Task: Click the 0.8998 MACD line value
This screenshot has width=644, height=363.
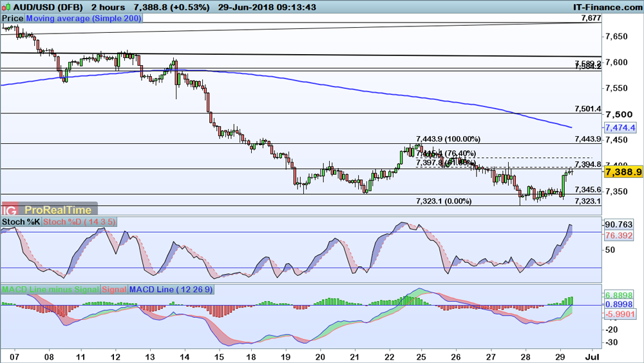Action: tap(619, 304)
